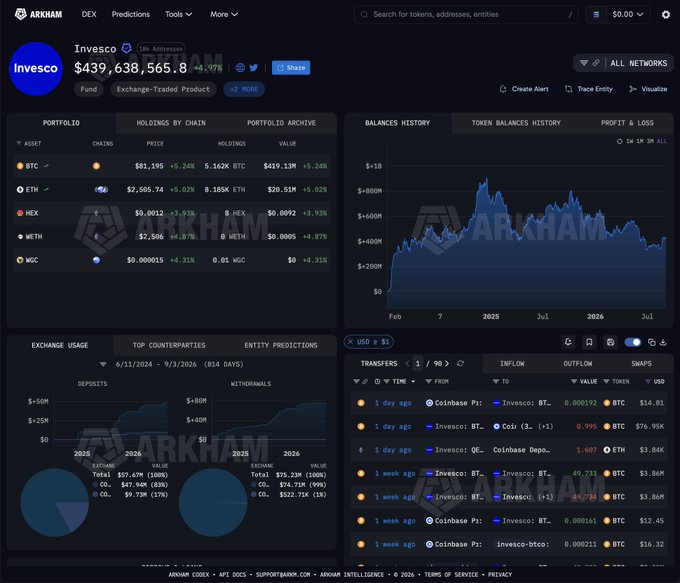This screenshot has width=680, height=583.
Task: Click Visualize
Action: (648, 89)
